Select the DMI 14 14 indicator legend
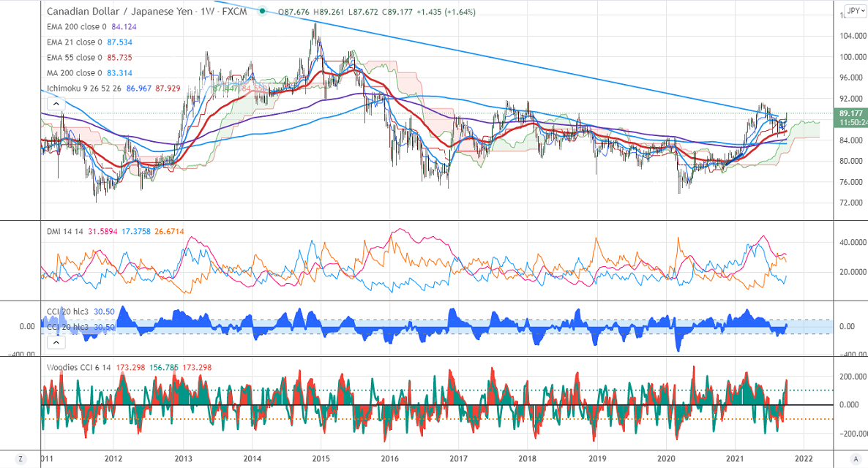Image resolution: width=868 pixels, height=468 pixels. click(x=64, y=231)
